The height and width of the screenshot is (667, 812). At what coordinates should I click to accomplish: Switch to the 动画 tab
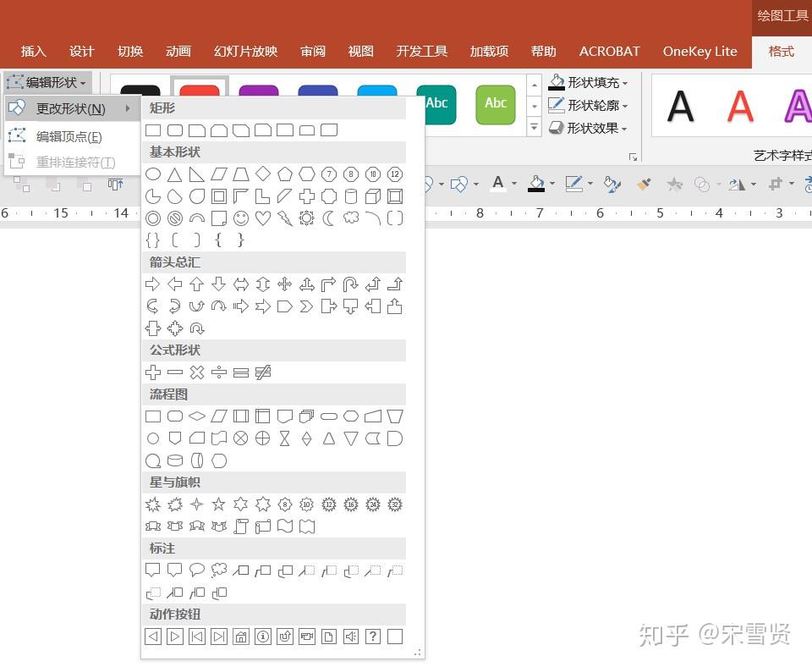coord(178,52)
